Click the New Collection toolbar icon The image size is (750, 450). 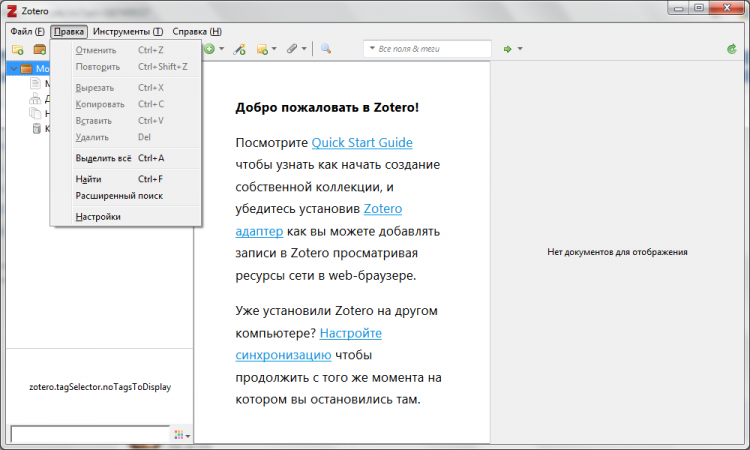(x=17, y=49)
